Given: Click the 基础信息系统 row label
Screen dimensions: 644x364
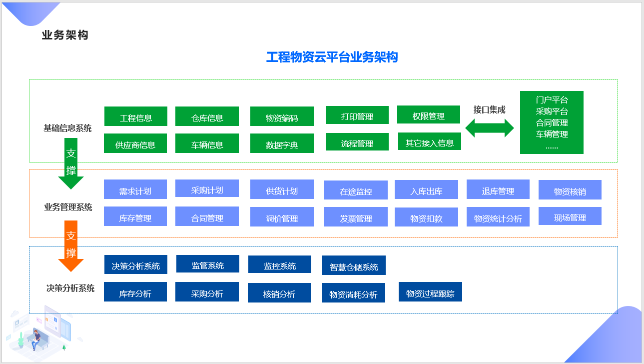Looking at the screenshot, I should point(67,128).
